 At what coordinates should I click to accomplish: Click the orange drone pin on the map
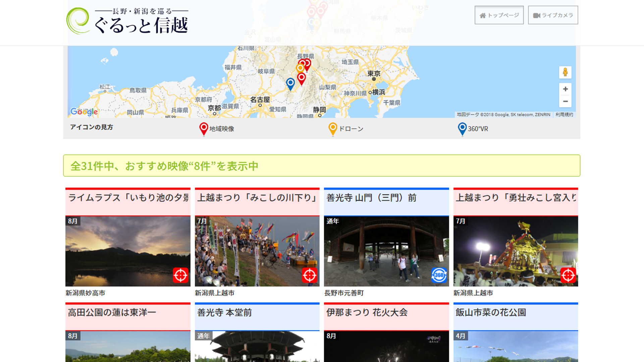click(300, 69)
